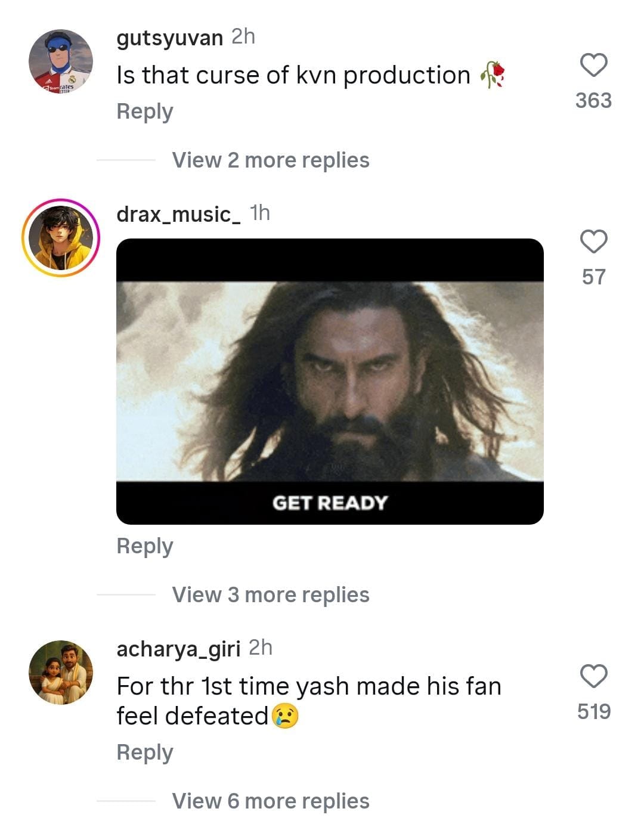Like acharya_giri's comment with the heart
644x827 pixels.
click(x=593, y=676)
